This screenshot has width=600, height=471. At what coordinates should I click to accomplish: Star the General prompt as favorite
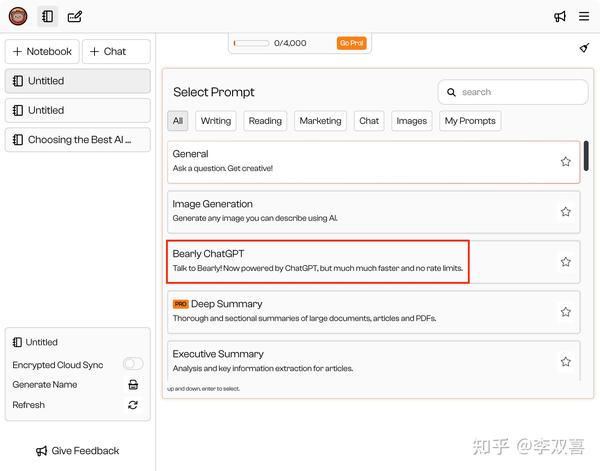click(x=565, y=162)
